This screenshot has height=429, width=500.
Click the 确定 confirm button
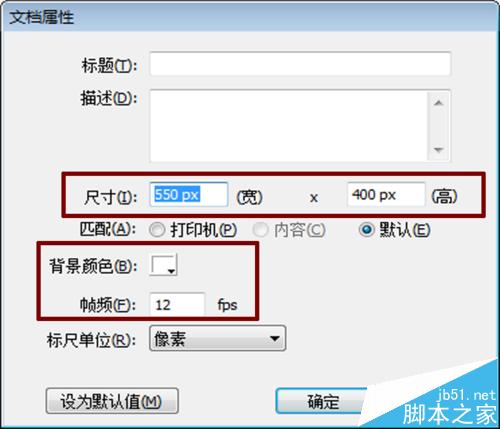tap(323, 401)
